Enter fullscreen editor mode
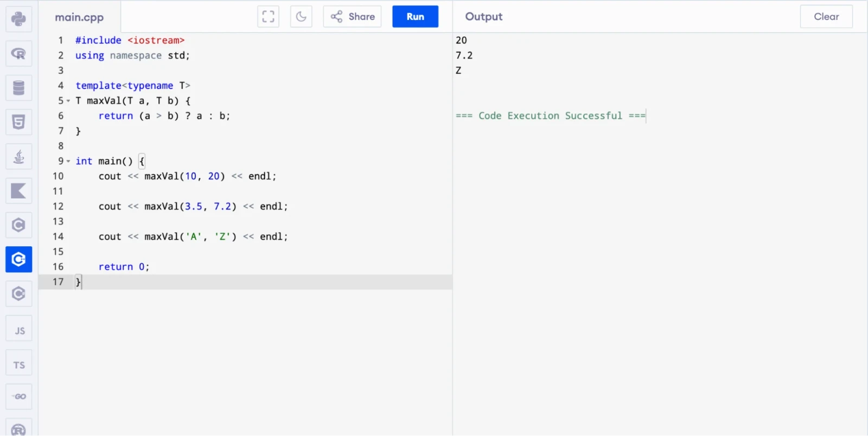The image size is (868, 436). (x=268, y=16)
